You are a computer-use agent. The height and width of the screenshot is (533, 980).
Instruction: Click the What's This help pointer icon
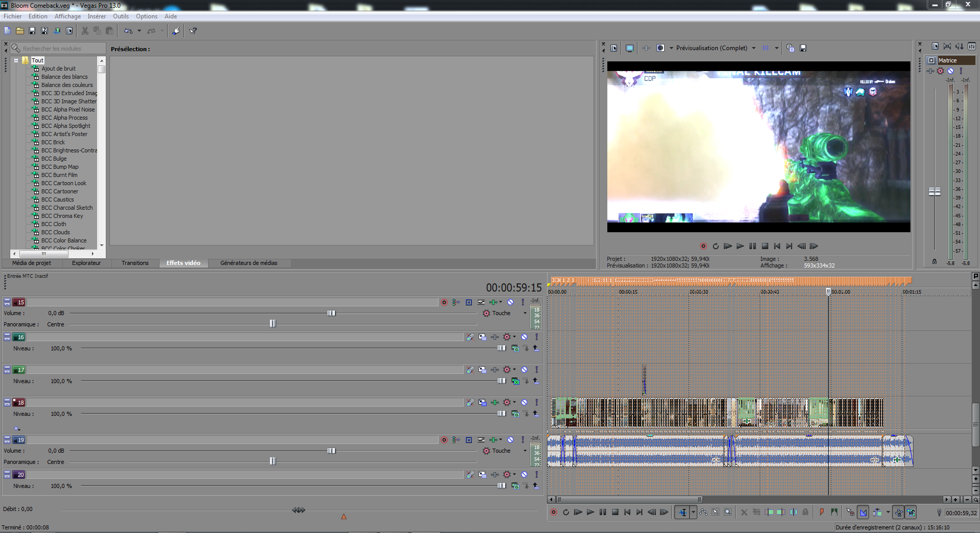193,31
